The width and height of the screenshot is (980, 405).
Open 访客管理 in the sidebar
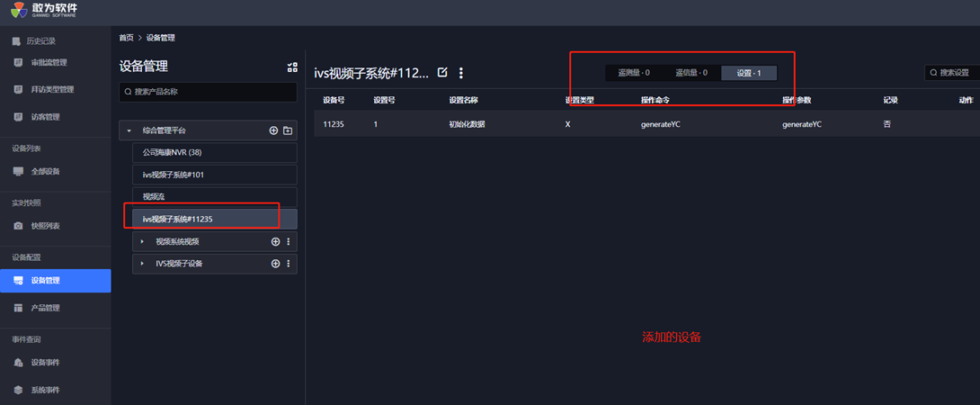coord(45,117)
